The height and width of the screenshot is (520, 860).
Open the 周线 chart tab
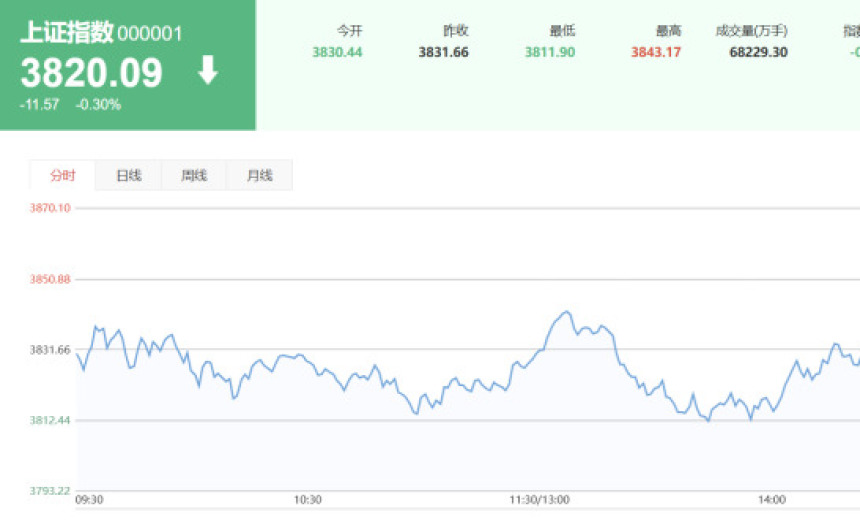click(194, 176)
